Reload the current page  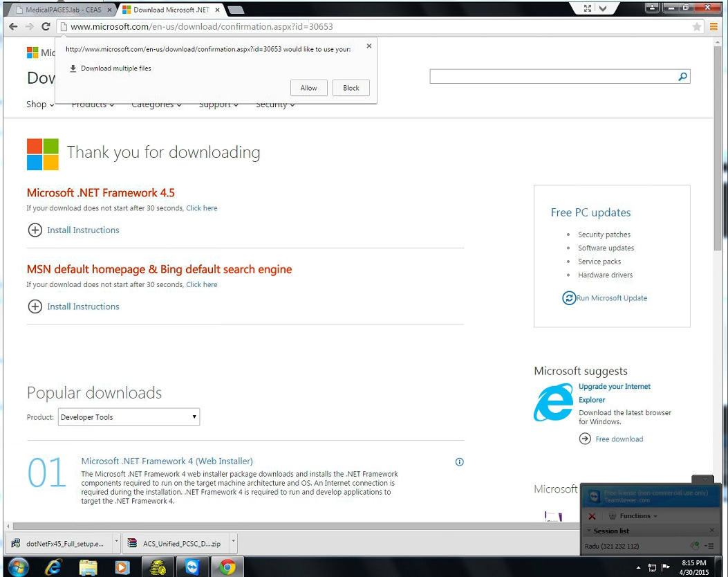(x=46, y=26)
